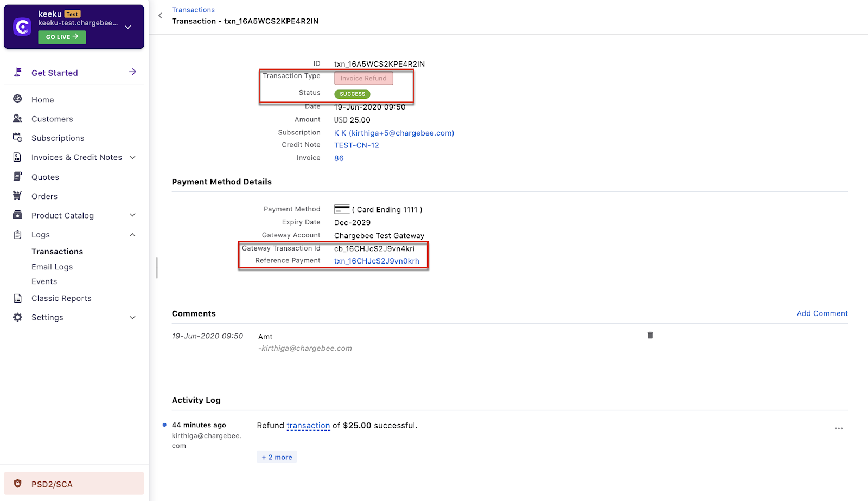Click the Customers people icon
Viewport: 868px width, 501px height.
(x=17, y=118)
